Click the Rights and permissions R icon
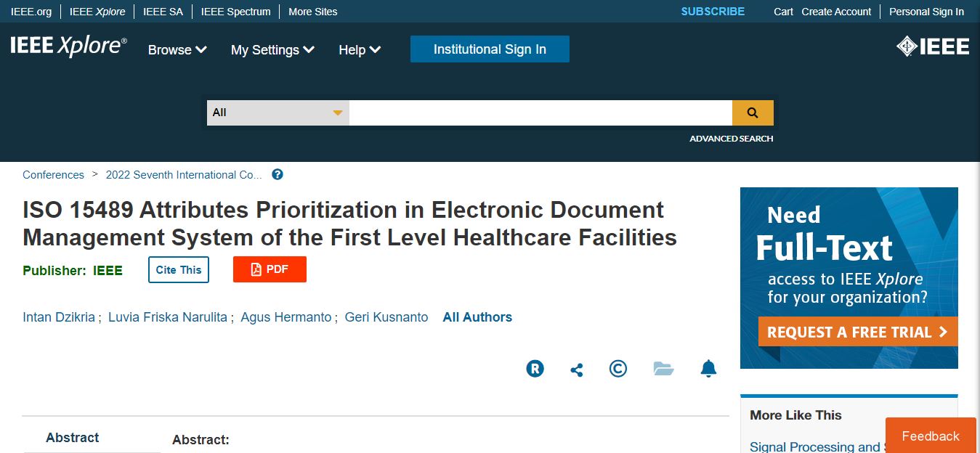 point(535,369)
